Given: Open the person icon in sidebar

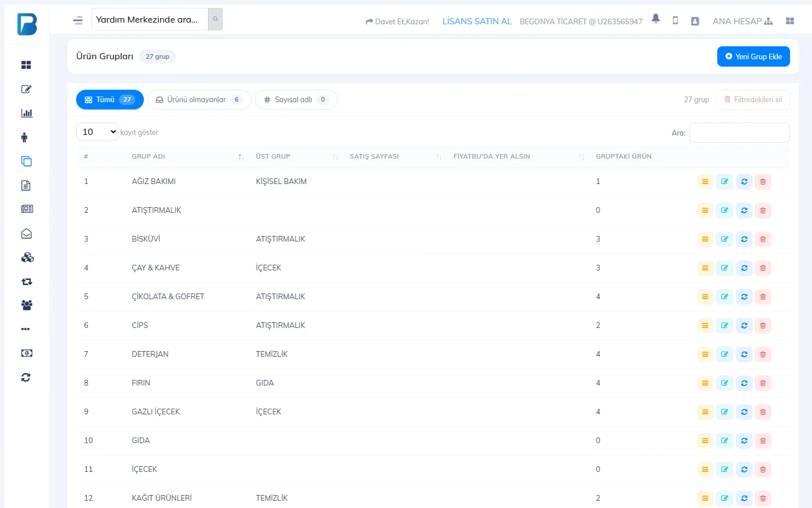Looking at the screenshot, I should pos(24,137).
